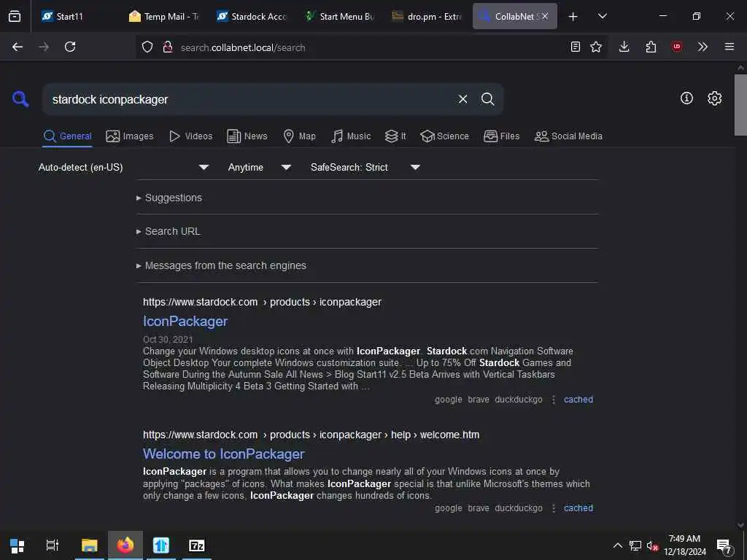Image resolution: width=747 pixels, height=560 pixels.
Task: Show hidden system tray icons
Action: pyautogui.click(x=617, y=545)
